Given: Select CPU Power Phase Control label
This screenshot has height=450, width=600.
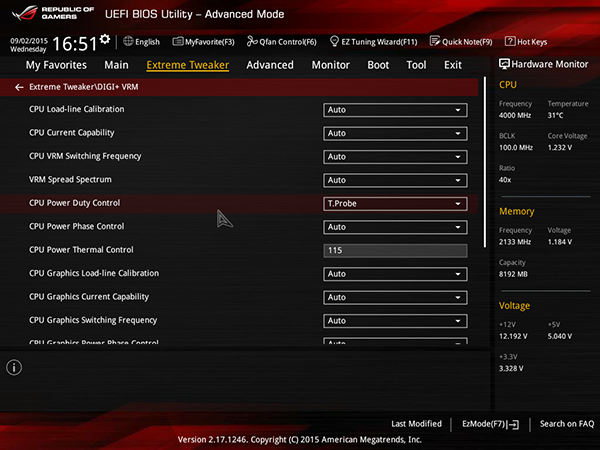Looking at the screenshot, I should (77, 227).
